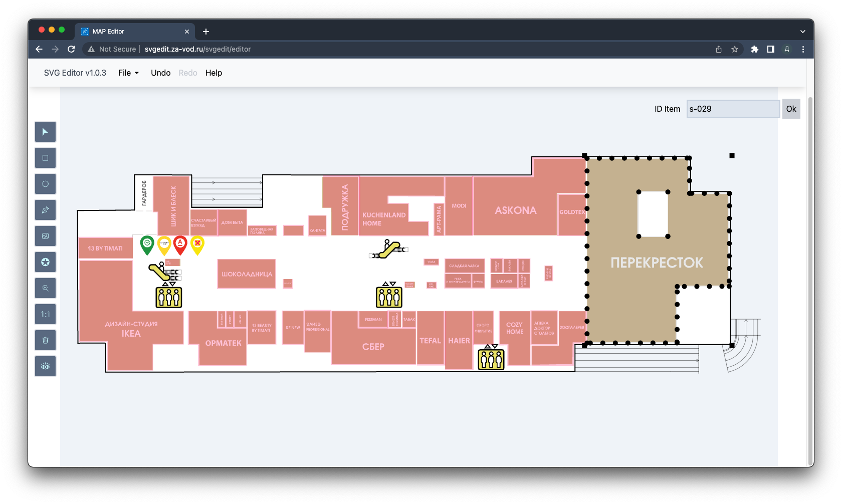Select the 13 BY TIMATI shape

[106, 248]
